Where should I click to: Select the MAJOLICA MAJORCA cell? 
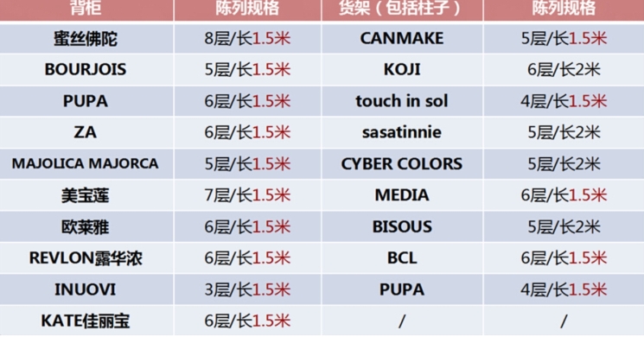pos(86,164)
